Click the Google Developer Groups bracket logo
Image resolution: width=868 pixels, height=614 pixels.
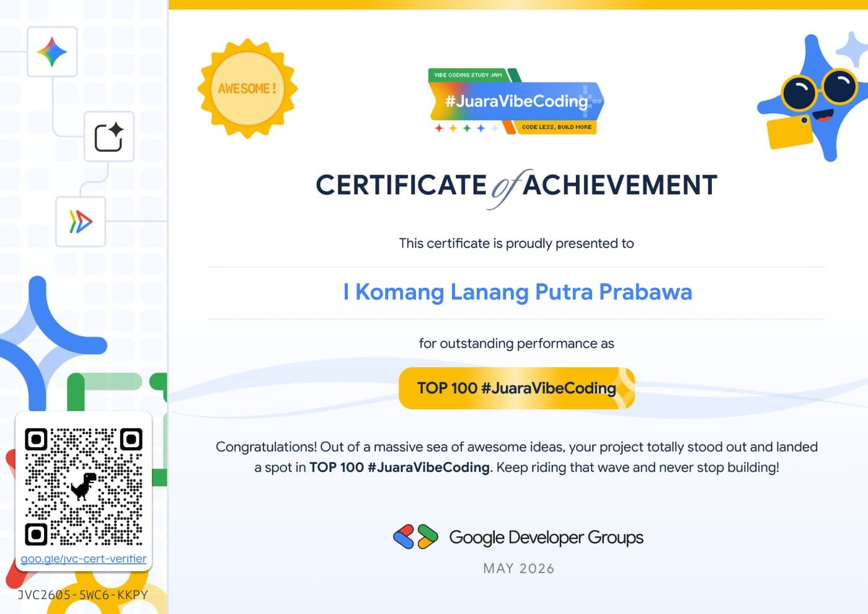coord(415,537)
